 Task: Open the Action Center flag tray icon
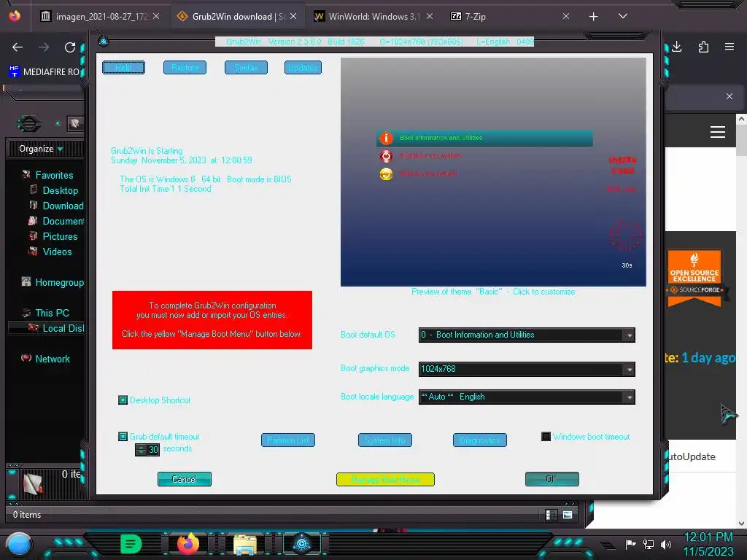[631, 544]
